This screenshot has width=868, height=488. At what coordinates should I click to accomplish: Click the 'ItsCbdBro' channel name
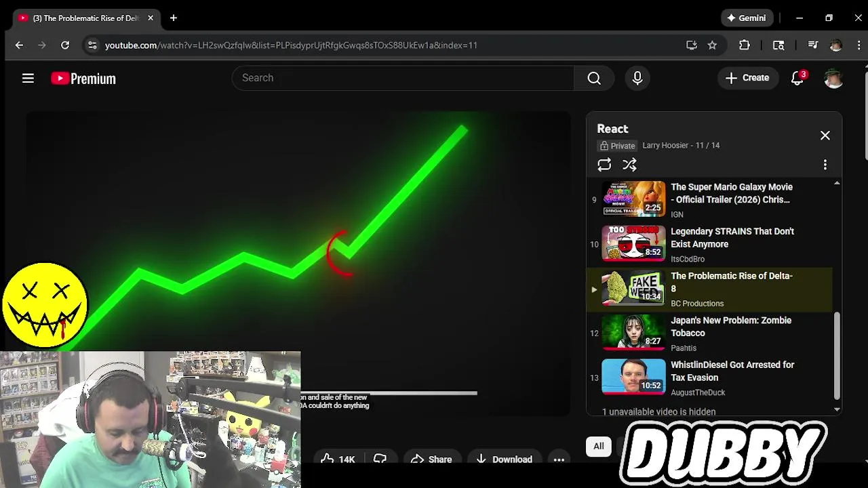click(688, 260)
